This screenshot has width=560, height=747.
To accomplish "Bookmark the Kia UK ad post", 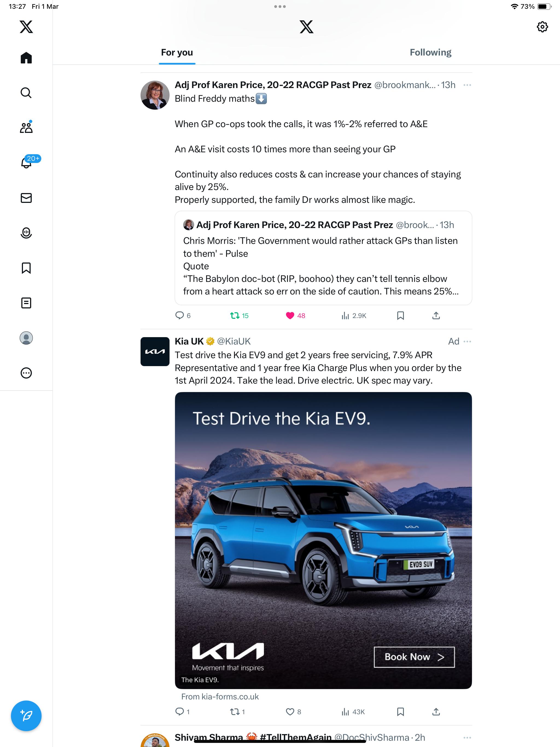I will click(400, 711).
